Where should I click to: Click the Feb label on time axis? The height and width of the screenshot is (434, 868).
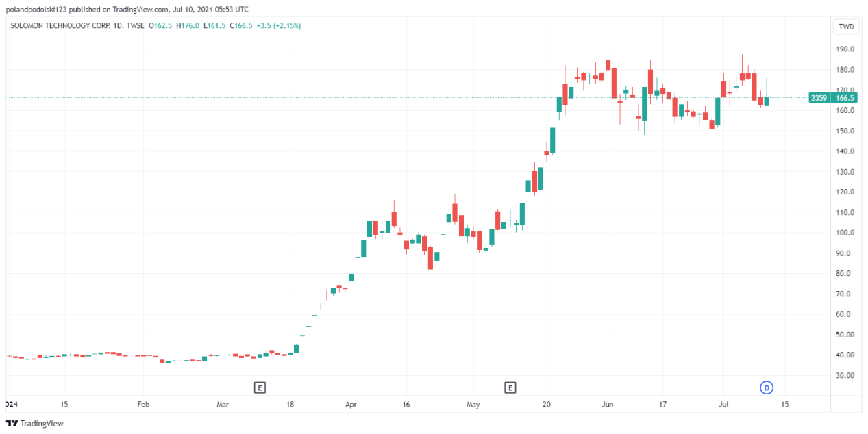coord(142,404)
